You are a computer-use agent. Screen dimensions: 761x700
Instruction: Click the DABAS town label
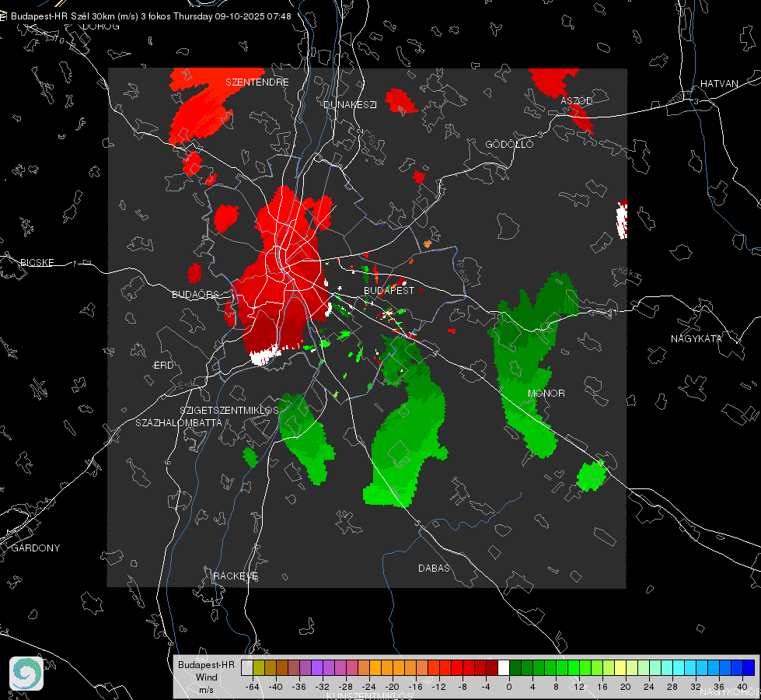point(434,568)
